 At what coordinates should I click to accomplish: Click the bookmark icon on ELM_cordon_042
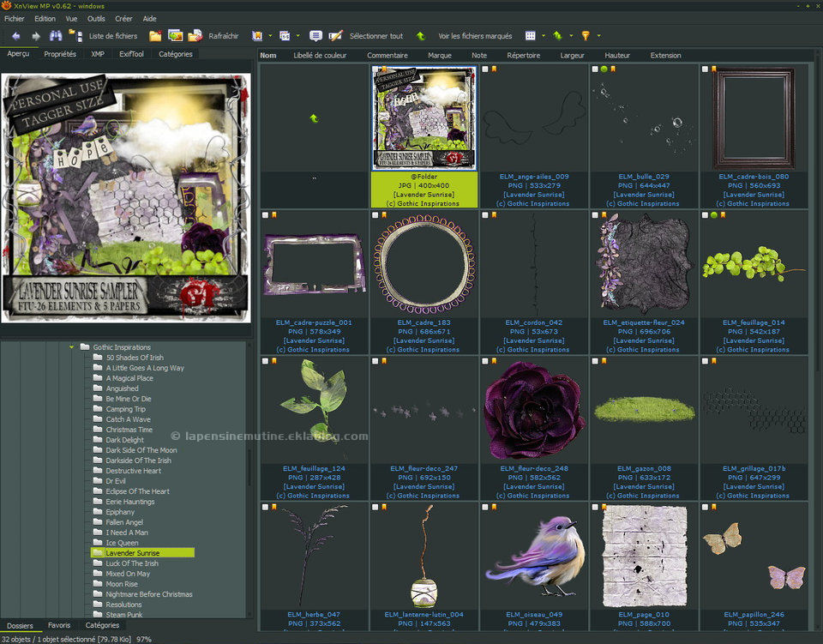[x=494, y=214]
